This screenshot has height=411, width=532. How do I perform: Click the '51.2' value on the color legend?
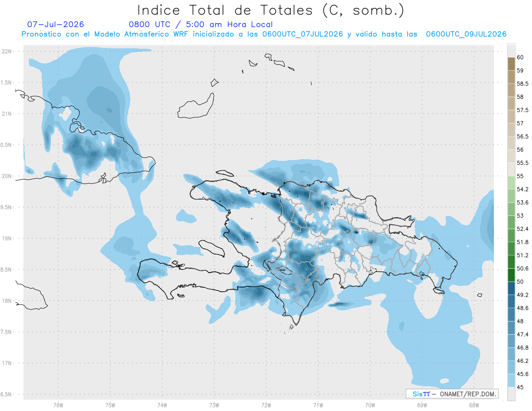pyautogui.click(x=522, y=255)
